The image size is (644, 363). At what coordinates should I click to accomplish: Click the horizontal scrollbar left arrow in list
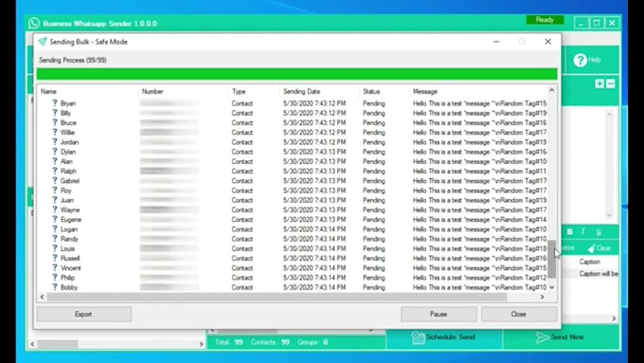42,297
